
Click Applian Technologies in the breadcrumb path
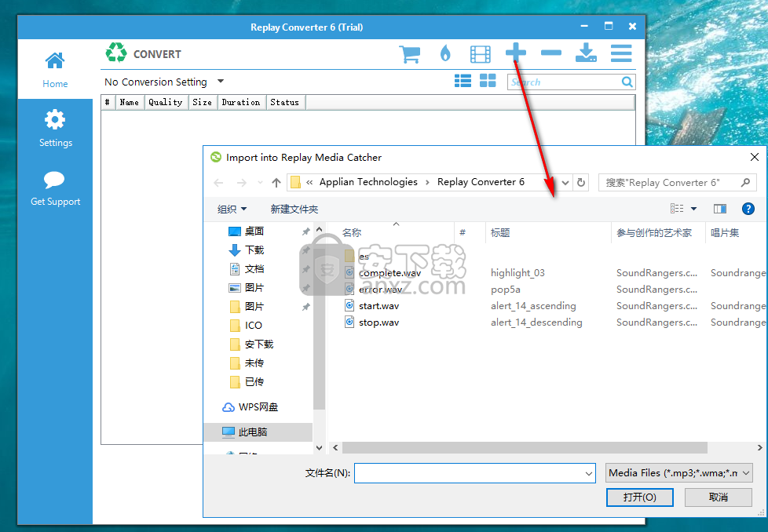point(368,182)
